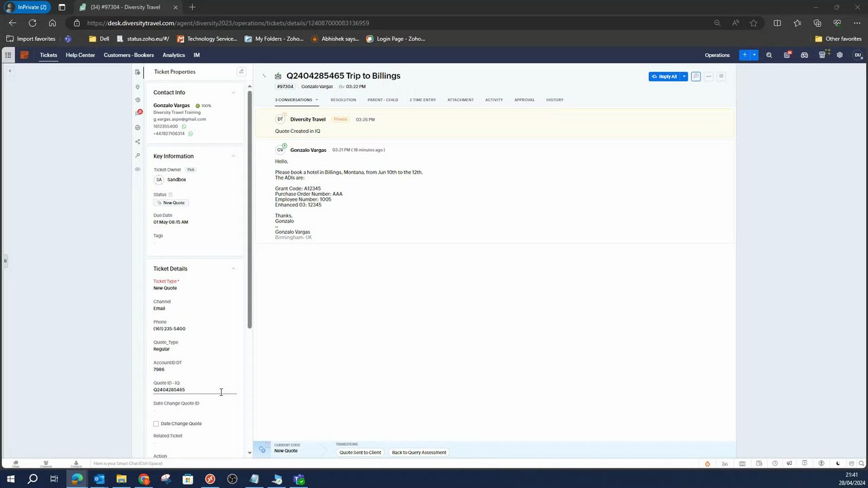Viewport: 868px width, 488px height.
Task: Switch to the Approval tab
Action: tap(524, 100)
